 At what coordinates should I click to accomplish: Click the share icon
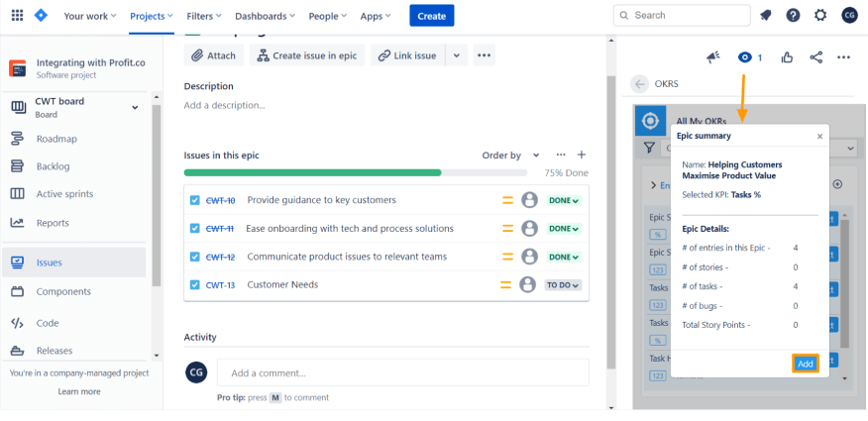[815, 57]
